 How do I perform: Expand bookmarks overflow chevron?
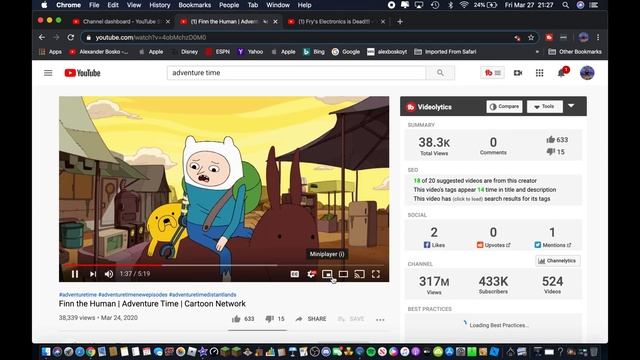pos(537,52)
